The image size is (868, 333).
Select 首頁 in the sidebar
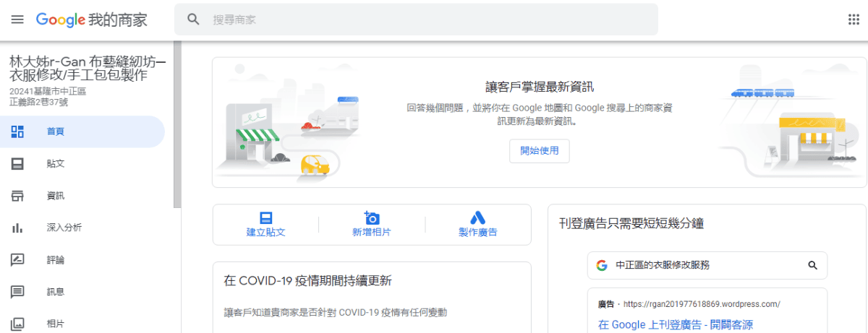[x=82, y=131]
